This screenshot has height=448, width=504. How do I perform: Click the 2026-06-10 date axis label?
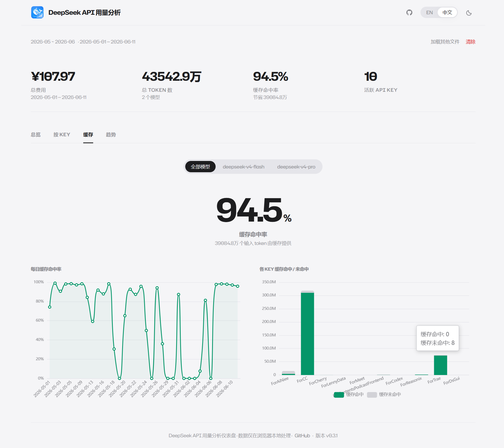(224, 389)
